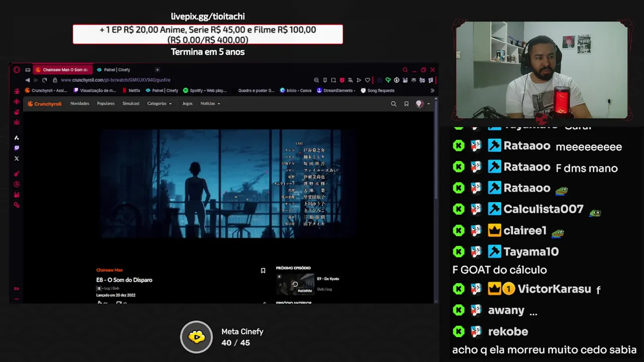Toggle the red ad-blocker shield icon
The height and width of the screenshot is (362, 644).
(x=342, y=80)
